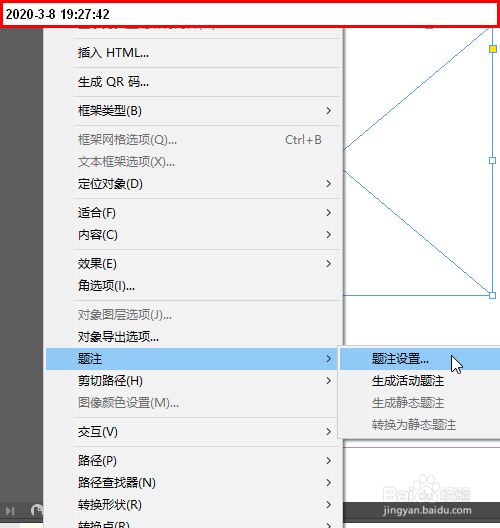The image size is (500, 528).
Task: Click the right-middle frame handle
Action: pos(493,161)
